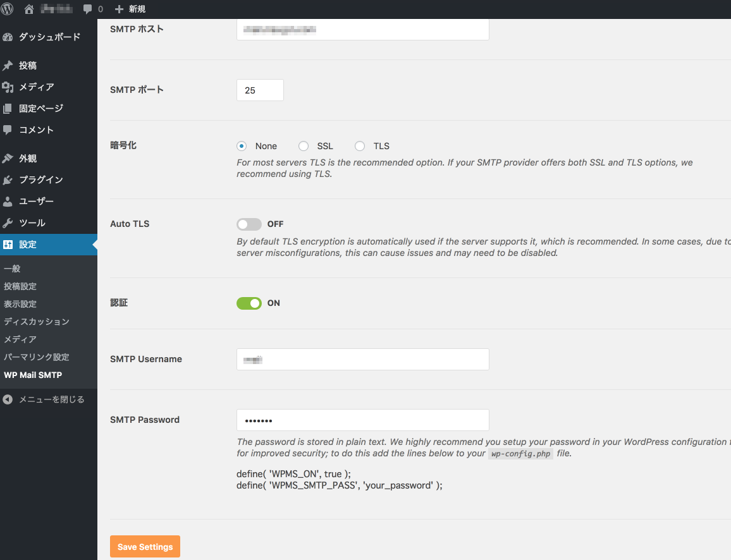Image resolution: width=731 pixels, height=560 pixels.
Task: Click the Auto TLS label
Action: tap(130, 224)
